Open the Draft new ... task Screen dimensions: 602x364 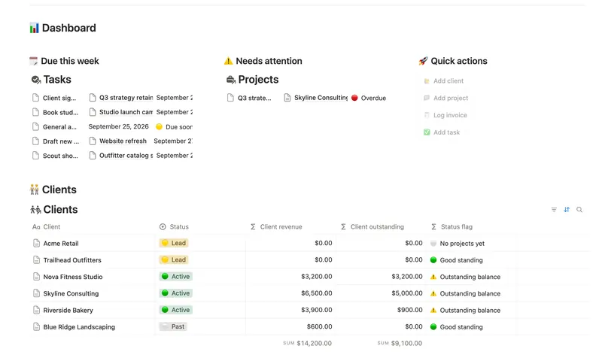pyautogui.click(x=61, y=141)
